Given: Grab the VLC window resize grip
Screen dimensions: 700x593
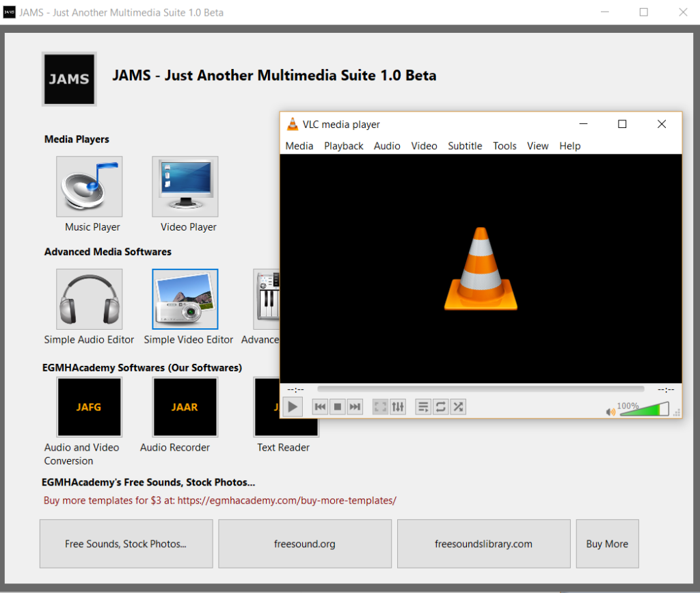Looking at the screenshot, I should 677,412.
